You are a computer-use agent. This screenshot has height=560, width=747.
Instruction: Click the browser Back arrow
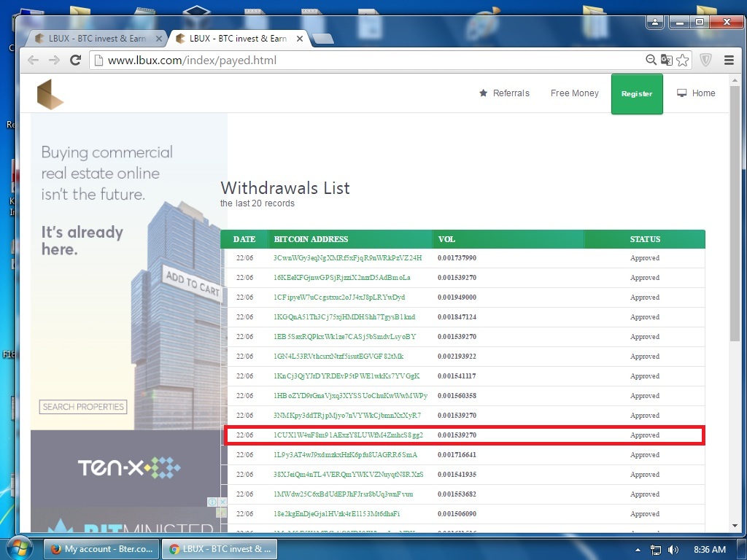pos(33,60)
